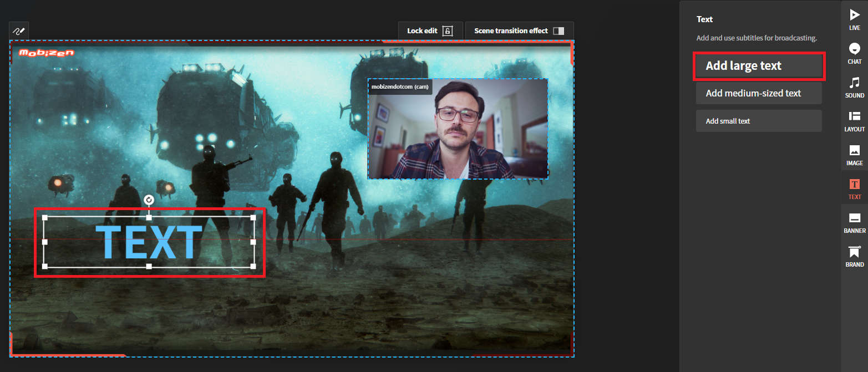
Task: Select the webcam feed on canvas
Action: (x=458, y=129)
